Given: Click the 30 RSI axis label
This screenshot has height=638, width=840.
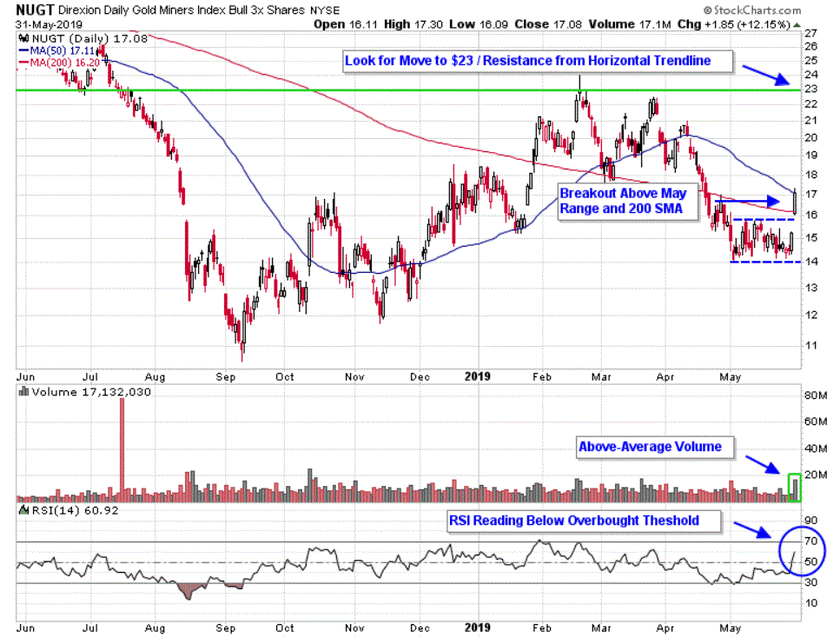Looking at the screenshot, I should tap(811, 582).
